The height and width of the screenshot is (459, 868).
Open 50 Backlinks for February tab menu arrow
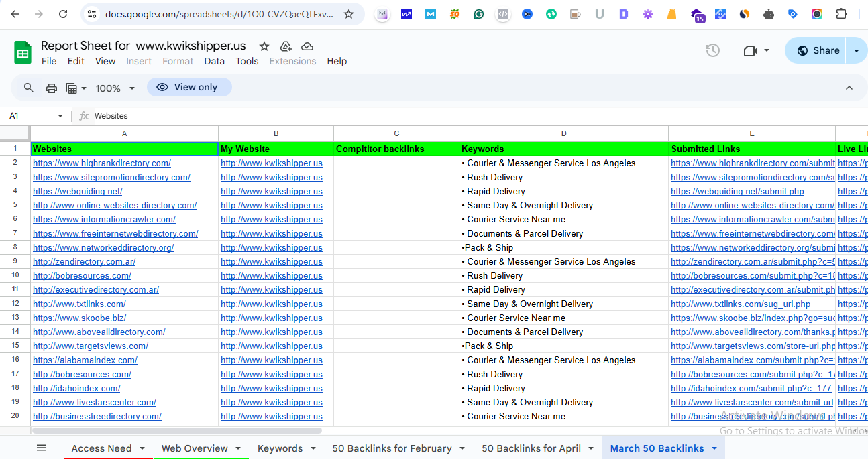[x=462, y=448]
